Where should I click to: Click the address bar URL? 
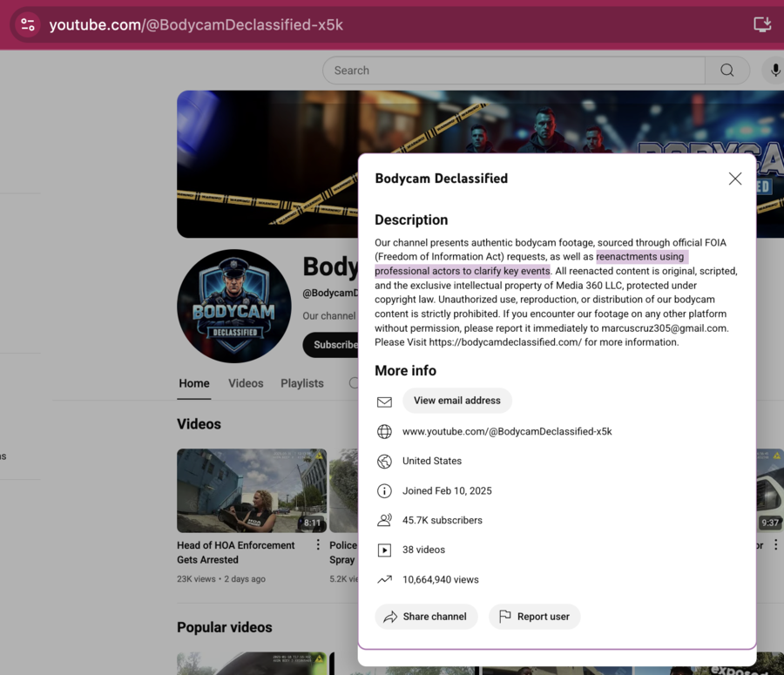(x=196, y=24)
